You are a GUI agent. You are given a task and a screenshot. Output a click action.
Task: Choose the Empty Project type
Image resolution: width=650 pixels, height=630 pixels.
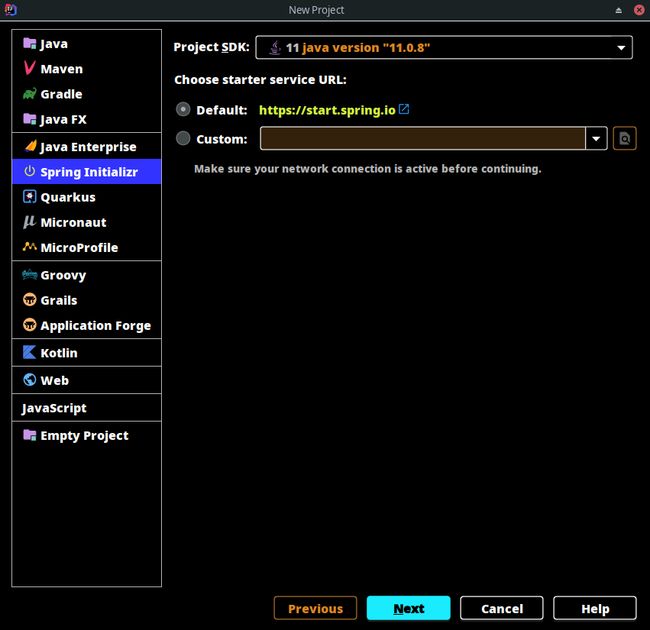coord(87,435)
